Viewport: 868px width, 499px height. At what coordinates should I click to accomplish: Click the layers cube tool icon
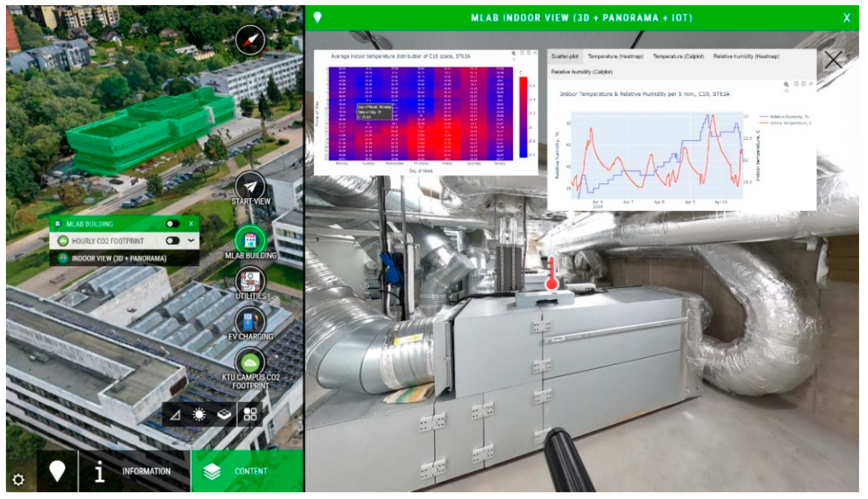tap(224, 414)
